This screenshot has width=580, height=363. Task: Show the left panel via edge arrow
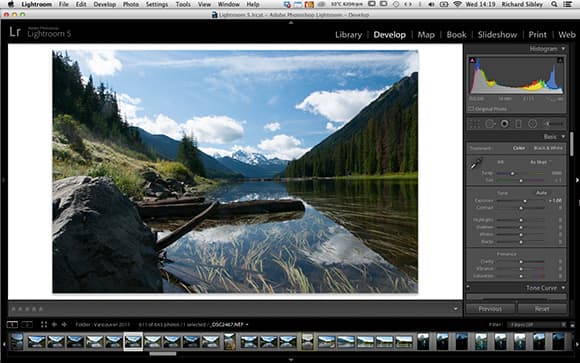coord(3,180)
